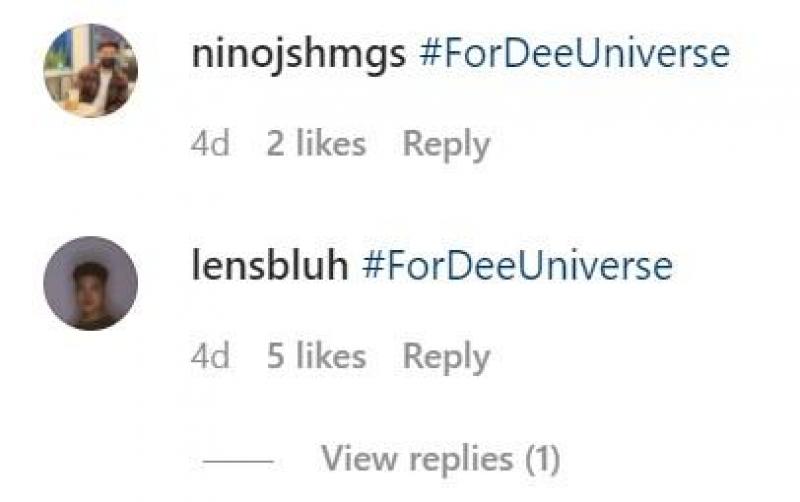This screenshot has width=800, height=502.
Task: Open #ForDeeUniverse hashtag in lensbluh comment
Action: (517, 267)
